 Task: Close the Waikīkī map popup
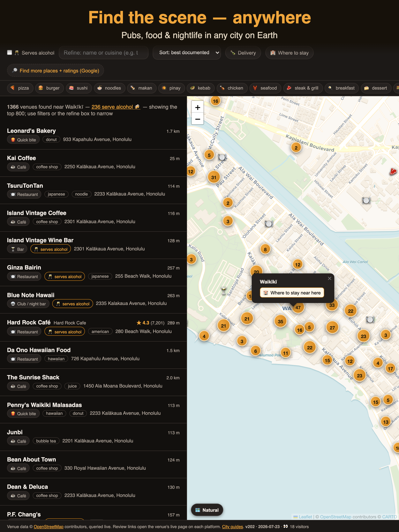click(x=329, y=278)
